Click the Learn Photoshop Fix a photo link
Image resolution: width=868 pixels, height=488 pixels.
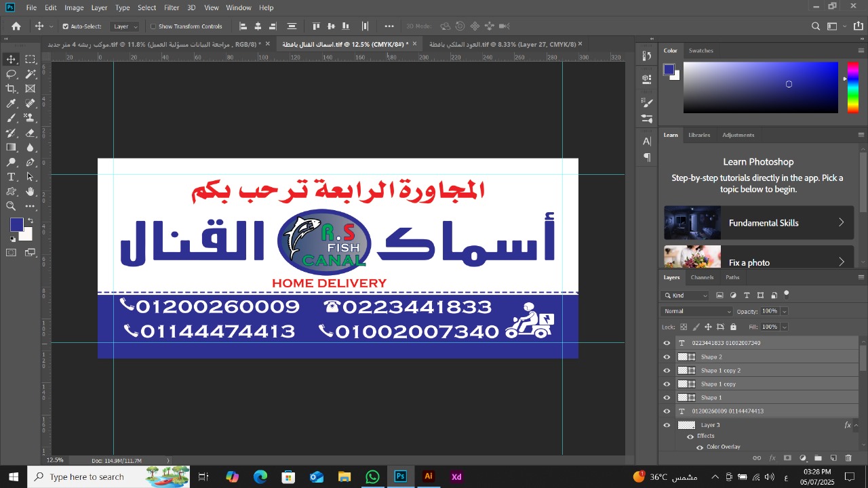[749, 262]
